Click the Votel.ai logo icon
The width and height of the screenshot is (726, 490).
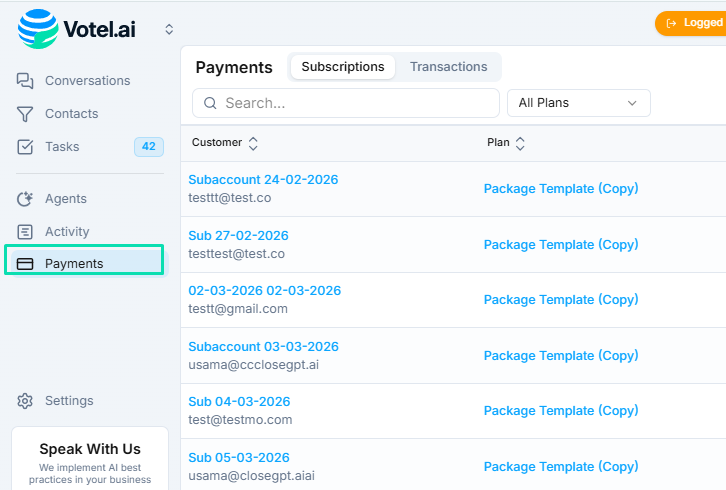[x=38, y=29]
